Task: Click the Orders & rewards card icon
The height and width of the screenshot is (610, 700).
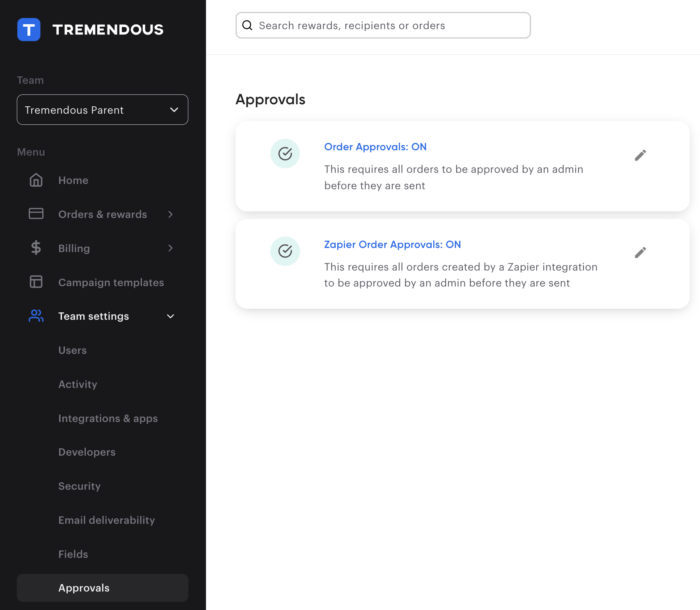Action: pyautogui.click(x=36, y=214)
